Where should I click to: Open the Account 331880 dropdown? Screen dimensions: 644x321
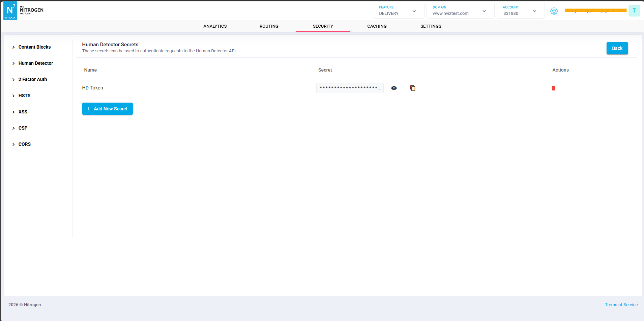pyautogui.click(x=520, y=11)
